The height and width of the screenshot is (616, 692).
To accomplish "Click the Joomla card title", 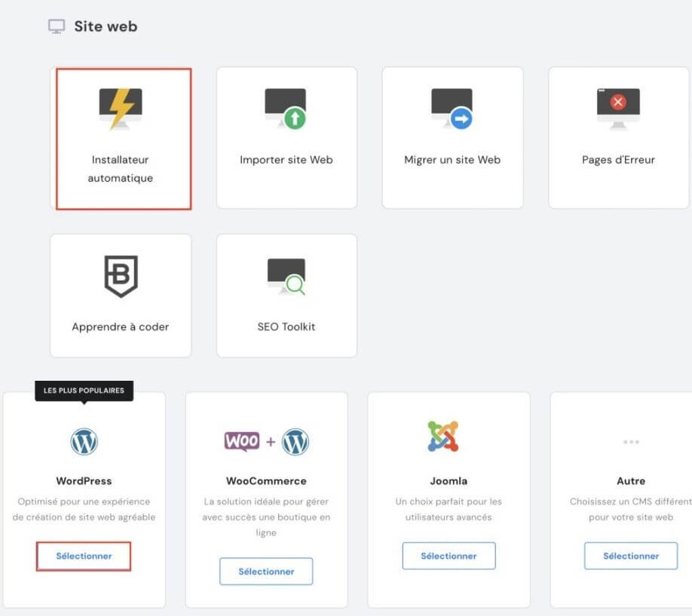I will (x=449, y=481).
